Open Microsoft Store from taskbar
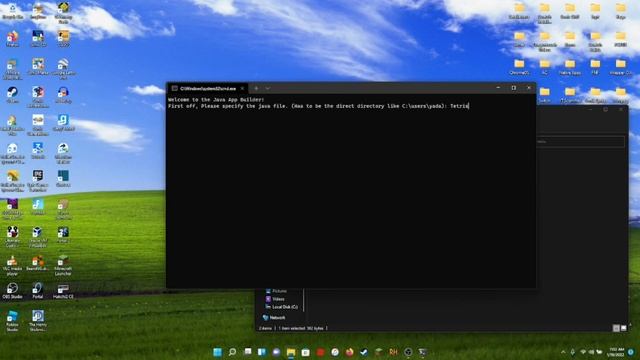This screenshot has height=360, width=640. (305, 352)
